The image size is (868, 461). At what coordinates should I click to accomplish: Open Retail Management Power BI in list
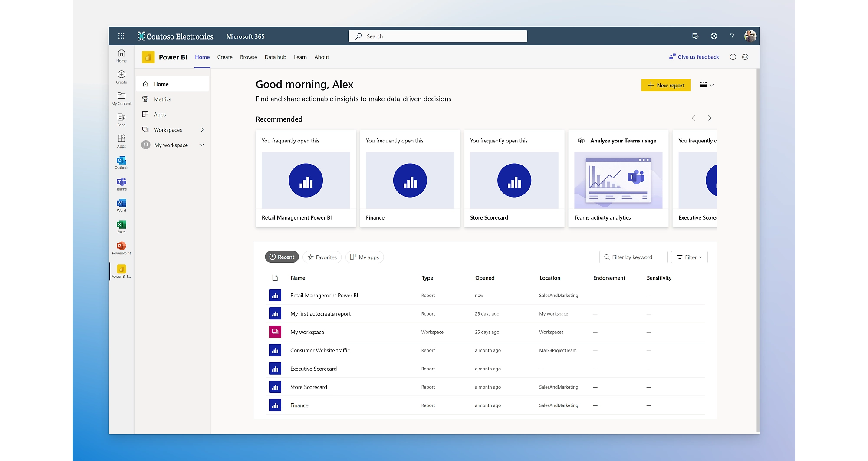pos(324,296)
